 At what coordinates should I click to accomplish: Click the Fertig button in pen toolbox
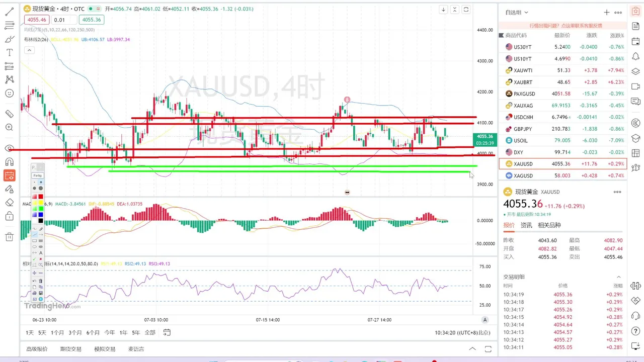click(x=38, y=175)
